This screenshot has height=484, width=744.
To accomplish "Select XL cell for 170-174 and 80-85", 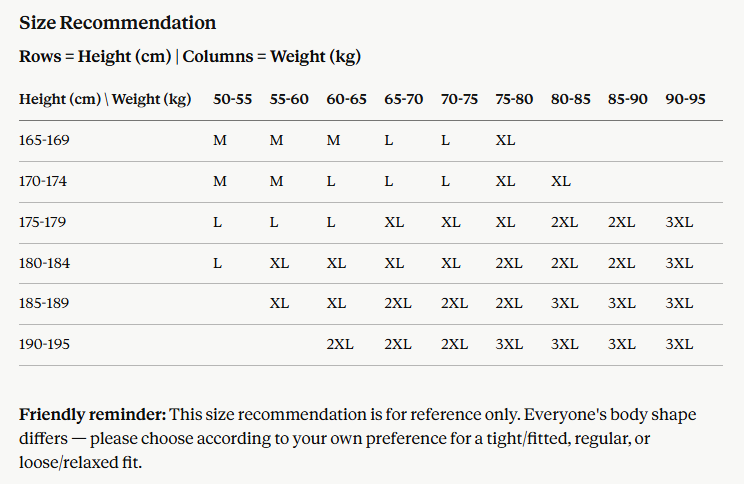I will pos(561,181).
